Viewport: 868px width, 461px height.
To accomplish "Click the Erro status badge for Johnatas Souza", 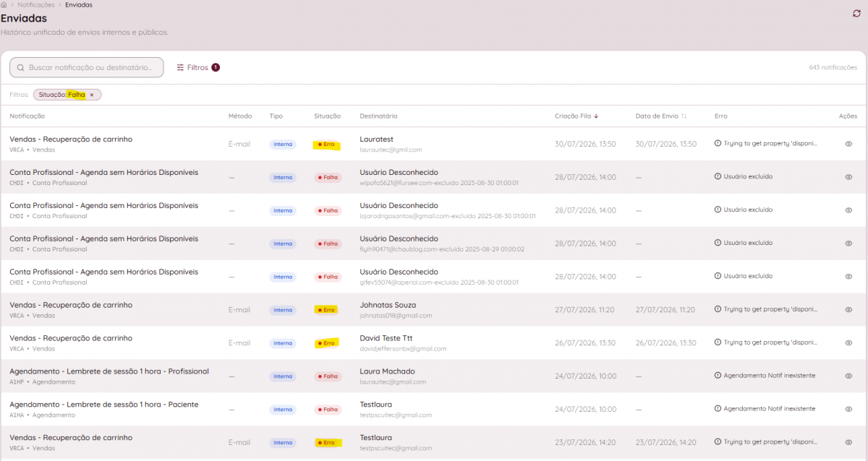I will click(327, 309).
